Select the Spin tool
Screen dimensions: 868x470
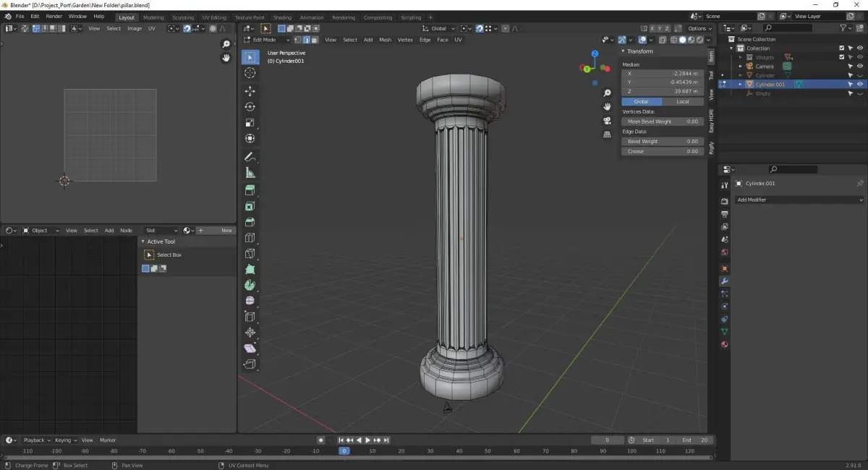pos(250,285)
